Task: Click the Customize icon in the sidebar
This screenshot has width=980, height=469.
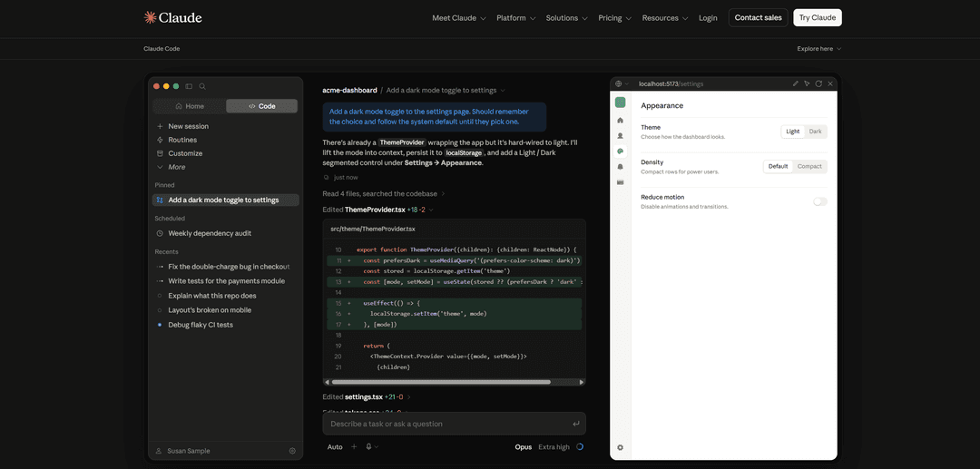Action: coord(160,153)
